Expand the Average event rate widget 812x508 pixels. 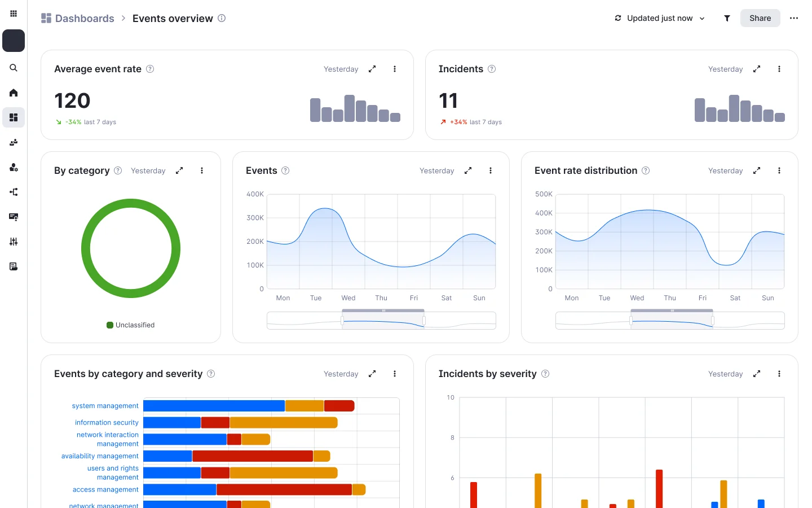tap(372, 69)
